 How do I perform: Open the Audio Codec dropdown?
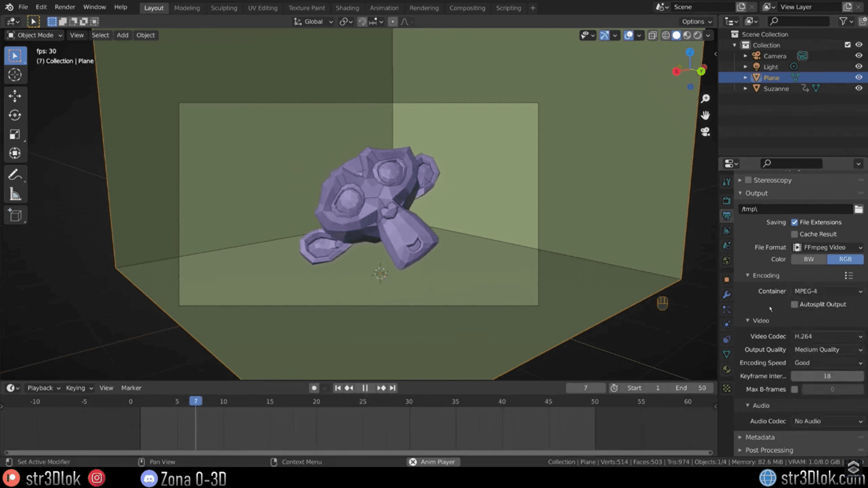point(827,421)
